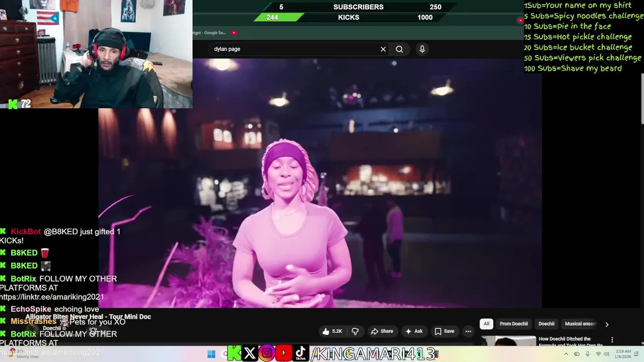Select the 'Musical ensembles' filter chip

580,324
